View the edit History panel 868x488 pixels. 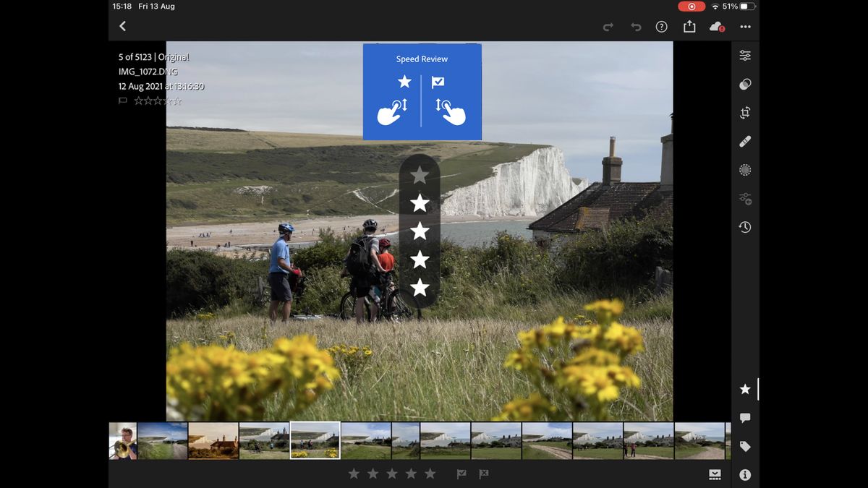[x=744, y=227]
